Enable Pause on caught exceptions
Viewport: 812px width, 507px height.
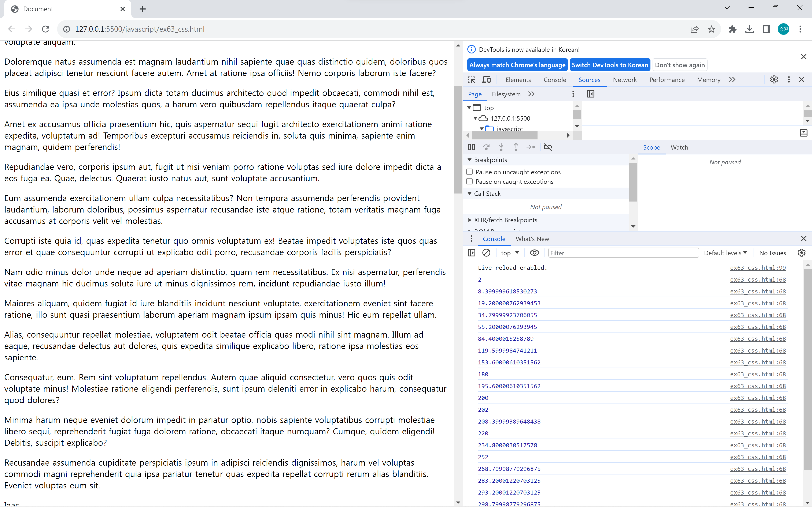point(470,181)
